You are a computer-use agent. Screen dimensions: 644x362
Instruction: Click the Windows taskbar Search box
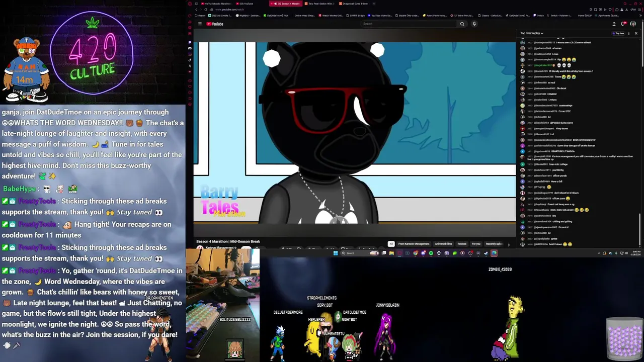pyautogui.click(x=360, y=253)
